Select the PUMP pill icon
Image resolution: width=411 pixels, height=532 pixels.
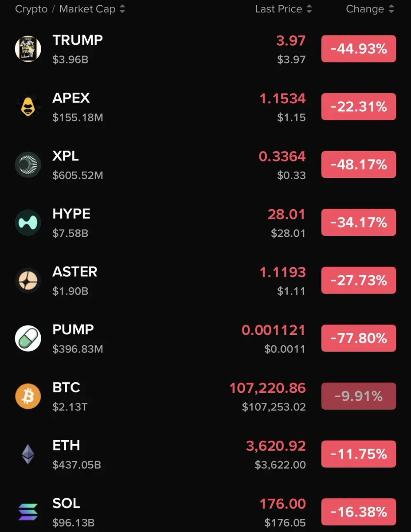click(28, 338)
